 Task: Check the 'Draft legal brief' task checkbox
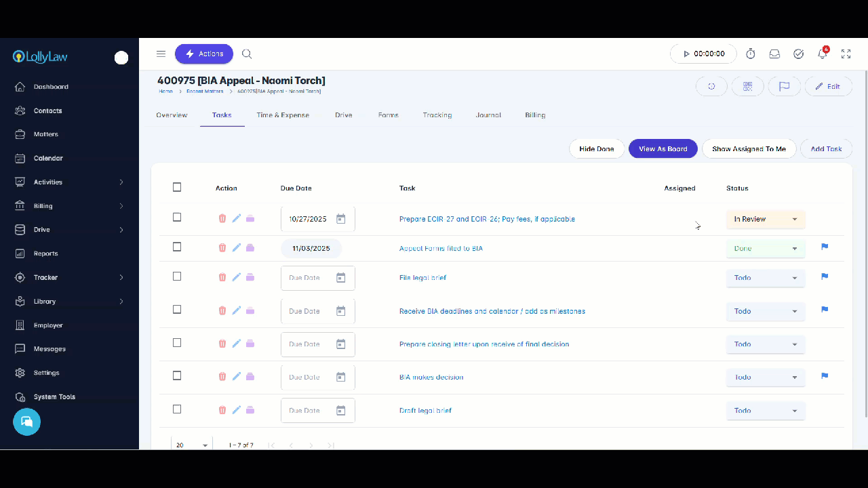coord(177,409)
